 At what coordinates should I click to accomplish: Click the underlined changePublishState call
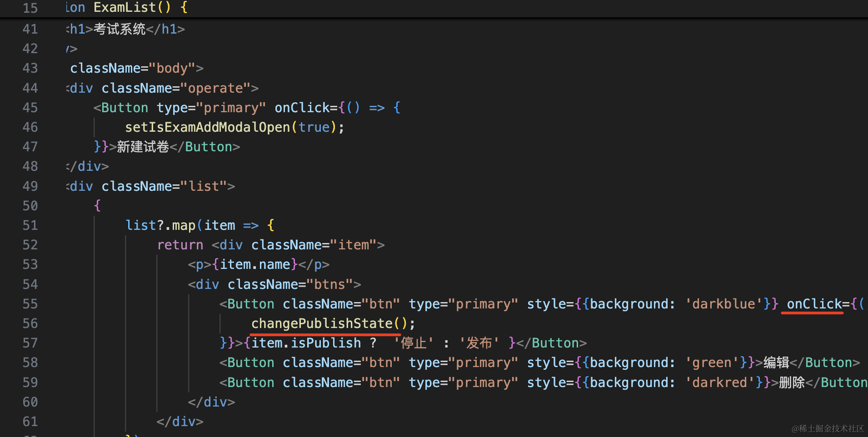tap(321, 323)
